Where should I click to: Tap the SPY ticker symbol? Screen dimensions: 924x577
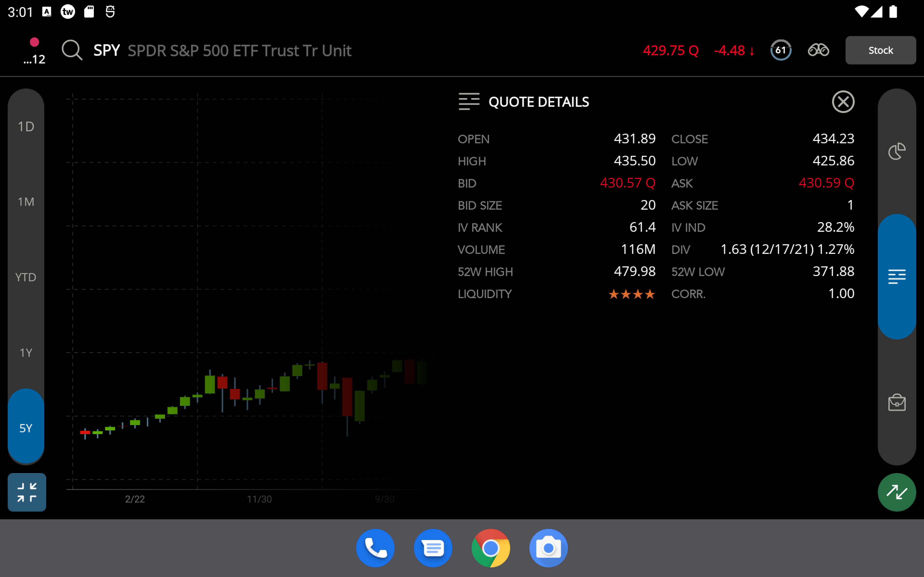pos(107,50)
